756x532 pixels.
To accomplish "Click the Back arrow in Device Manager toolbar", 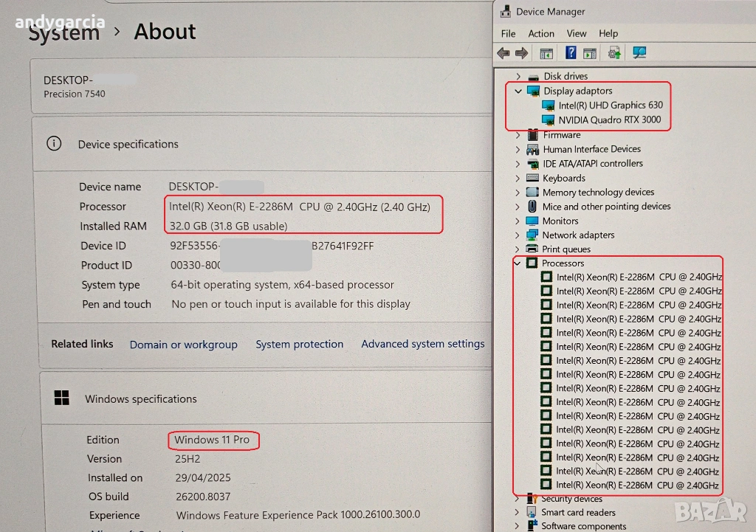I will (504, 53).
